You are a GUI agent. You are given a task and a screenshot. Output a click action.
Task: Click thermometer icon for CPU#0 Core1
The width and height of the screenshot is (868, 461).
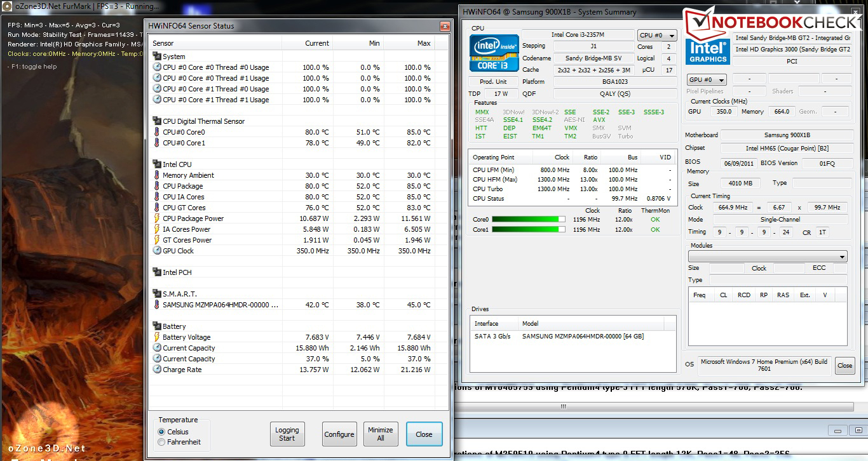click(x=157, y=143)
